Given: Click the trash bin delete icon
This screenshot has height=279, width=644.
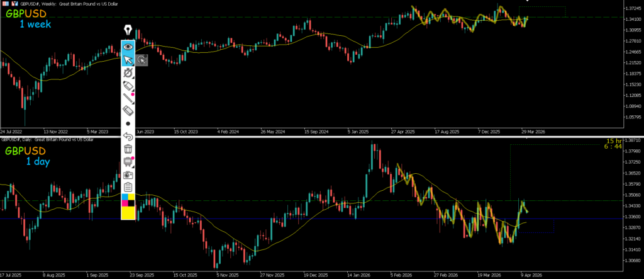Looking at the screenshot, I should click(x=128, y=149).
